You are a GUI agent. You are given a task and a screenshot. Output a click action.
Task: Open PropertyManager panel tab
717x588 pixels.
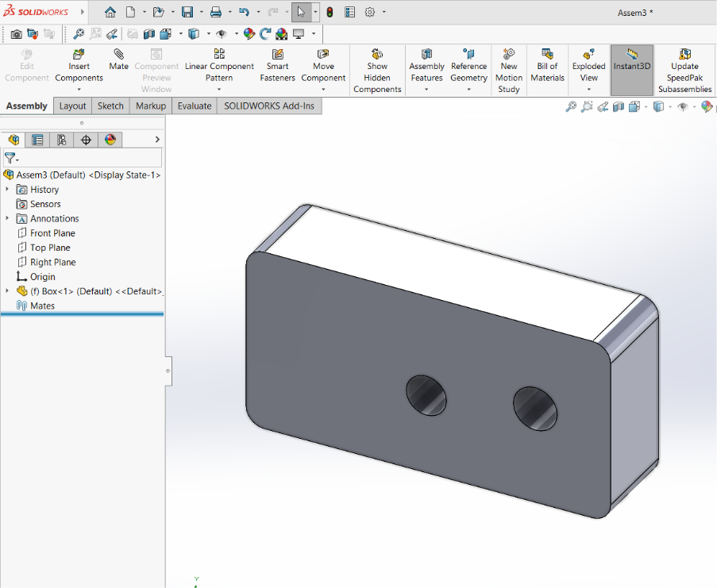[x=37, y=140]
